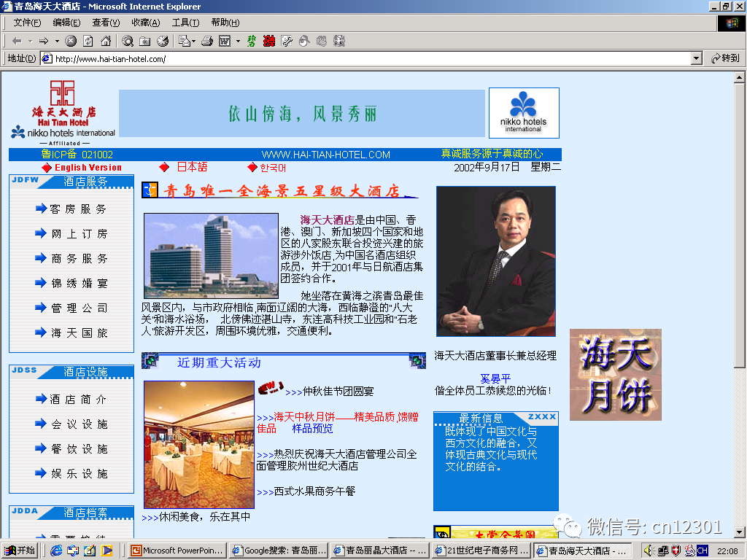The height and width of the screenshot is (560, 747).
Task: Click the scrollbar up arrow
Action: [739, 77]
